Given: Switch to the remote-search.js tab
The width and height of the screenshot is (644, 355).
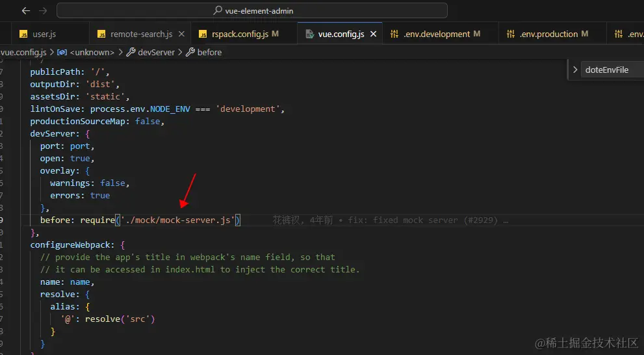Looking at the screenshot, I should tap(141, 34).
